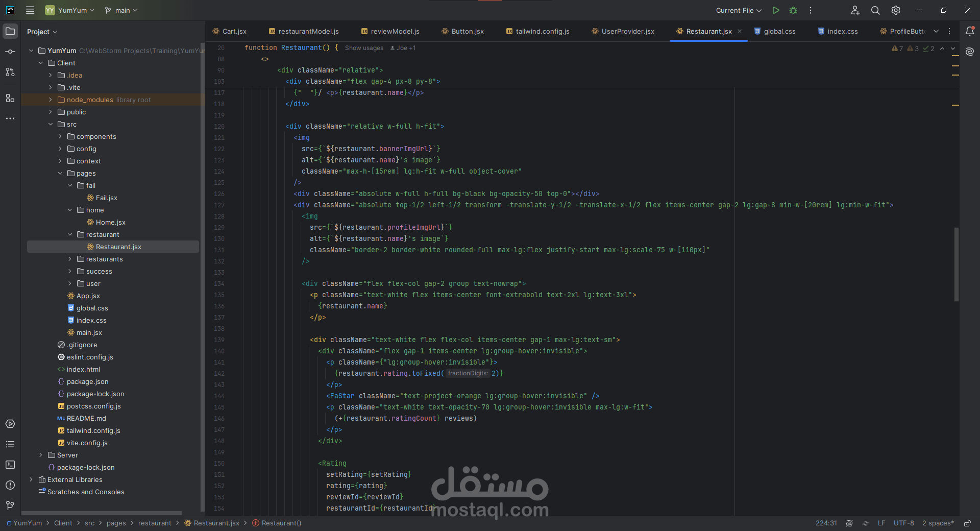Screen dimensions: 980x531
Task: Debug the current file
Action: [x=793, y=10]
